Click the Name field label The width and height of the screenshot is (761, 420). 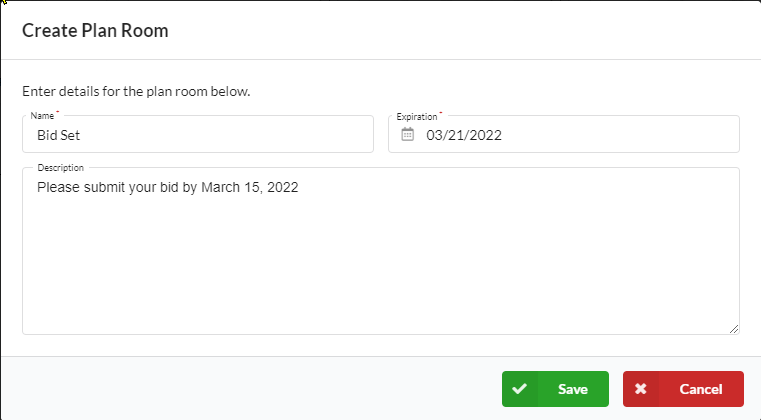click(x=42, y=116)
